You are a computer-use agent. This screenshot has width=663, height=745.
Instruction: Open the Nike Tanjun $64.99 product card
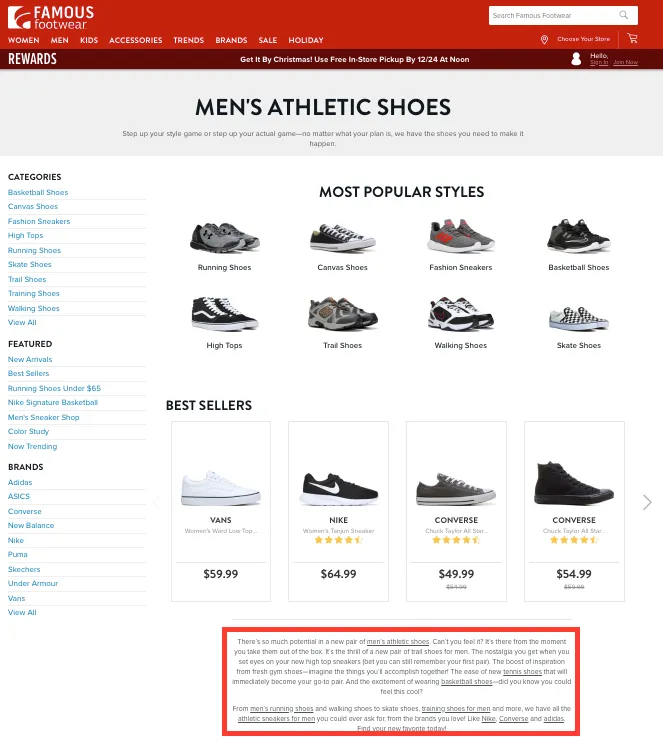click(x=338, y=511)
